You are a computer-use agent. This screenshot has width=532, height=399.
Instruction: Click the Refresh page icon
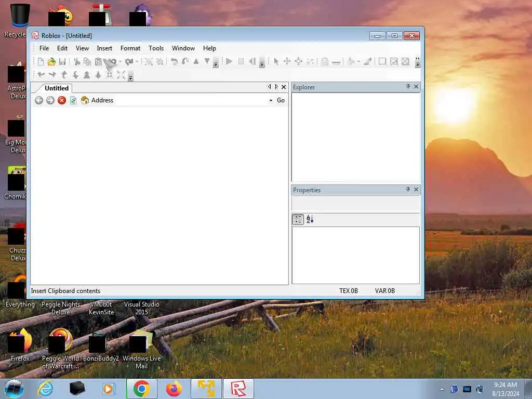(73, 100)
